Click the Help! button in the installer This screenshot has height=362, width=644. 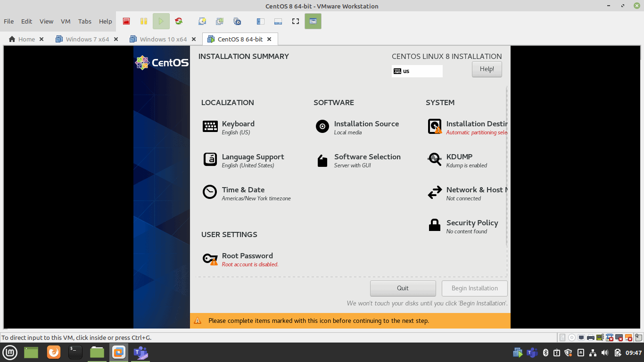tap(487, 69)
